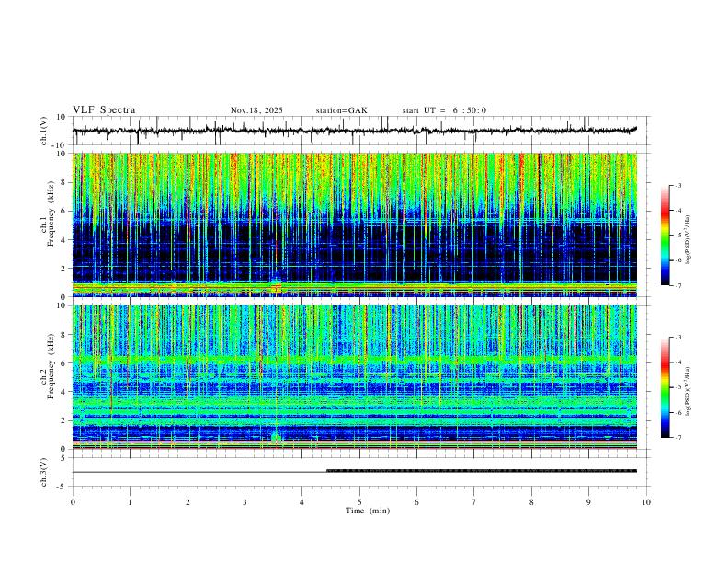The width and height of the screenshot is (728, 563).
Task: Select the date label "Nov.18, 2025"
Action: [256, 110]
